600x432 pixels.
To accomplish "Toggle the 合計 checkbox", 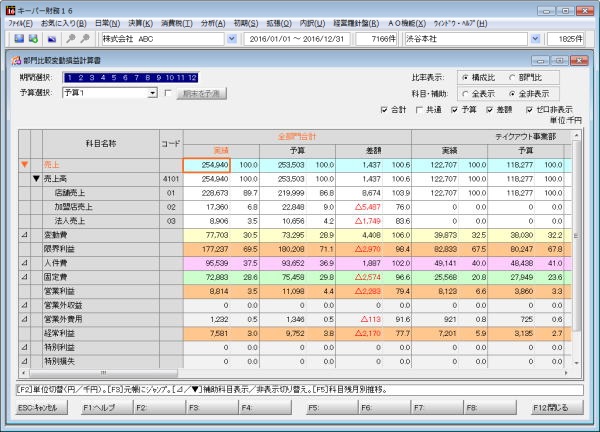I will [384, 110].
